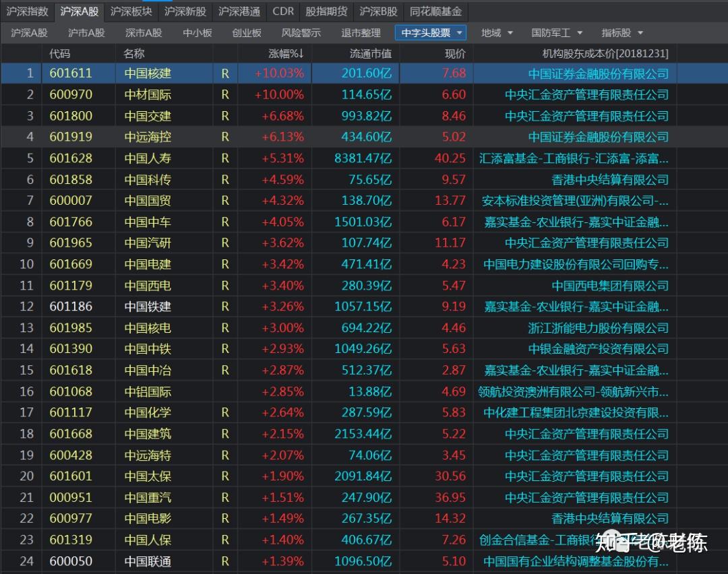This screenshot has height=574, width=728.
Task: Open the 沪深新股 tab
Action: click(185, 11)
